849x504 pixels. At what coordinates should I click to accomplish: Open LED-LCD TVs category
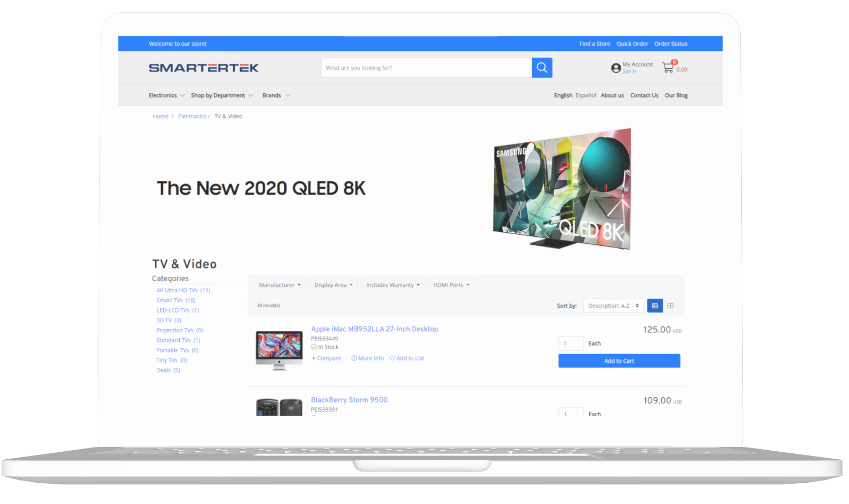[178, 310]
